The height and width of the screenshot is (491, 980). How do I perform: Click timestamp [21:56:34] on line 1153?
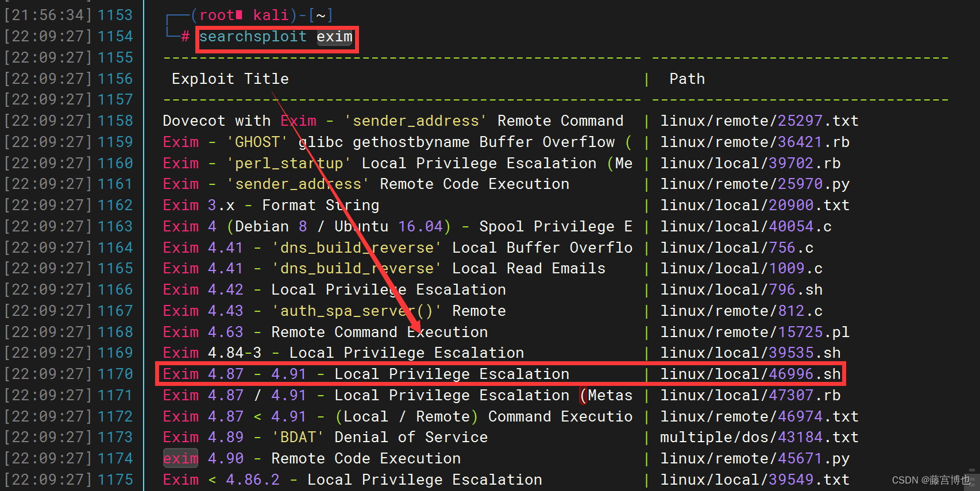48,16
